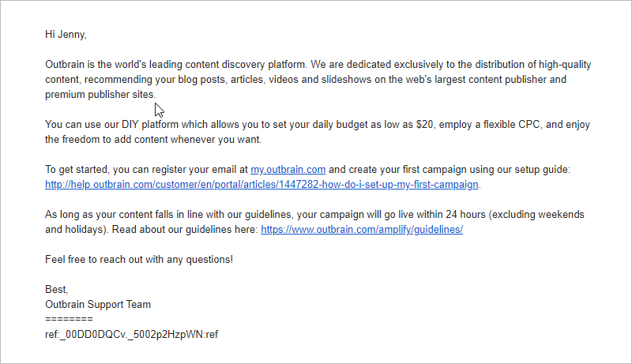
Task: Click the 'Hi Jenny,' greeting line
Action: pyautogui.click(x=66, y=35)
